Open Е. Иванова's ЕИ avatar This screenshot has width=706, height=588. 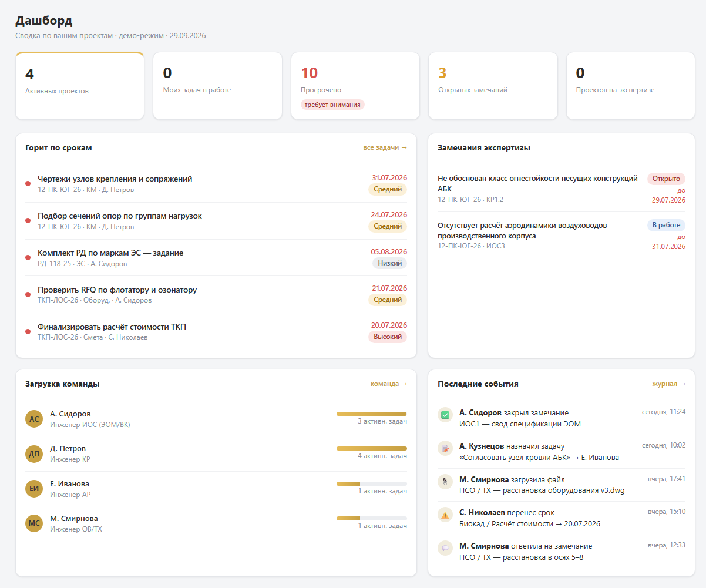pos(34,489)
